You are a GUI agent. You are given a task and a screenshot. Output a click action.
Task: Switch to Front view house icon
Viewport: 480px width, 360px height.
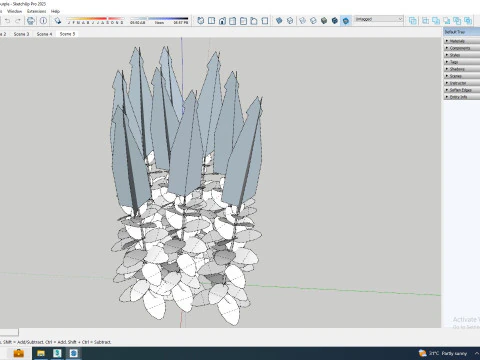[222, 21]
